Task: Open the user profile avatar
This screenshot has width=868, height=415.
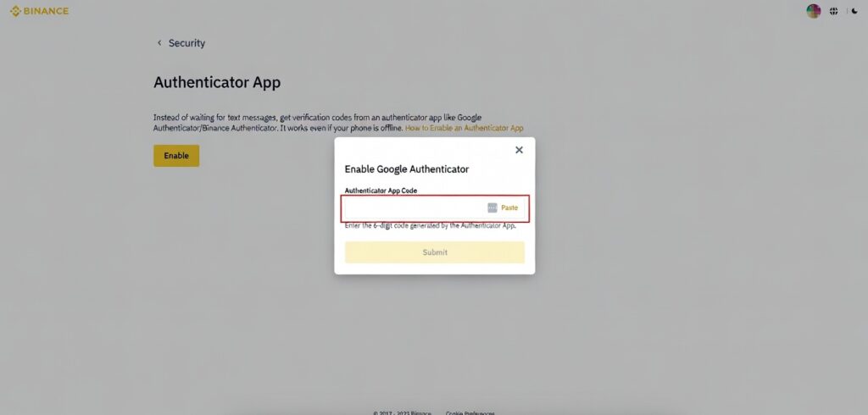Action: pyautogui.click(x=813, y=11)
